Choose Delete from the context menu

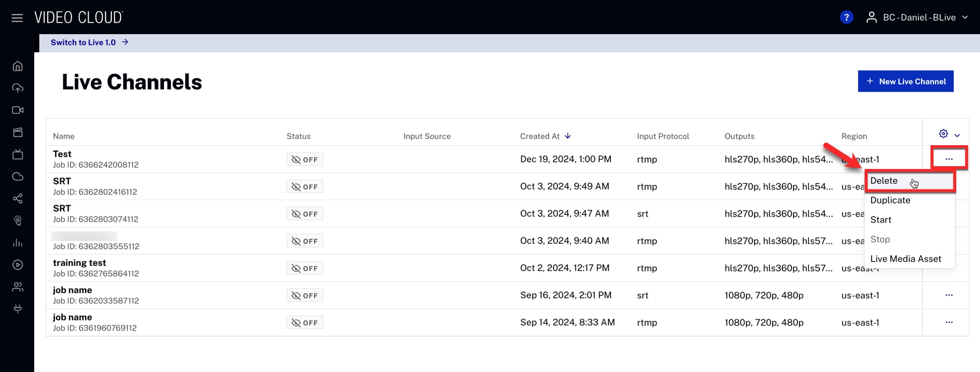884,181
